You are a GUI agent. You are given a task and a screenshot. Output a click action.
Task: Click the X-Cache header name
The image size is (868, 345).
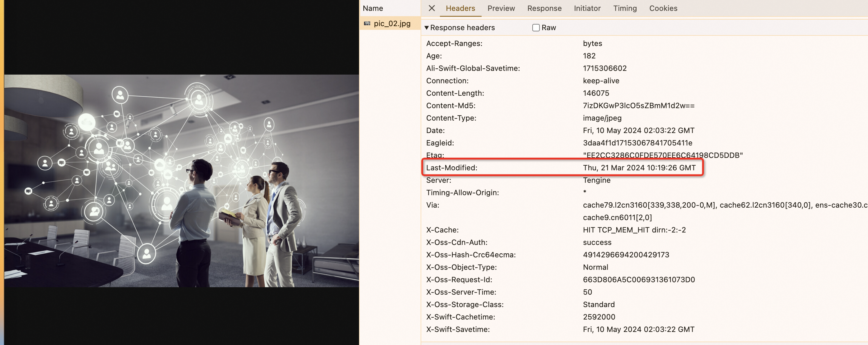pyautogui.click(x=442, y=230)
